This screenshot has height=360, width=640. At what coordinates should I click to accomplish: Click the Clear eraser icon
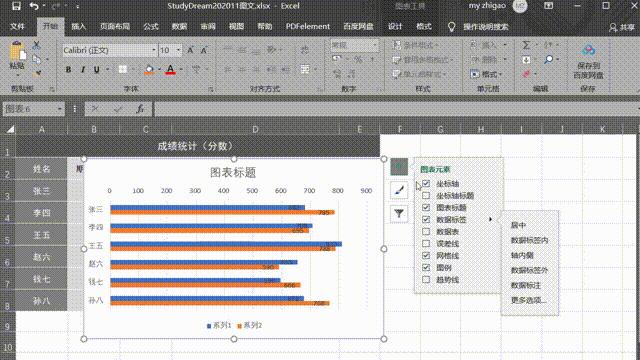coord(526,74)
